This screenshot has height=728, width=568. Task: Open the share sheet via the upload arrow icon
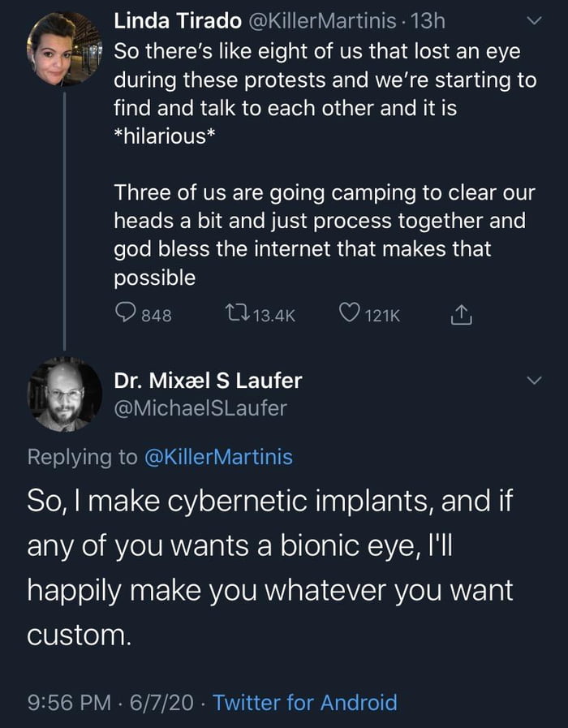tap(462, 316)
